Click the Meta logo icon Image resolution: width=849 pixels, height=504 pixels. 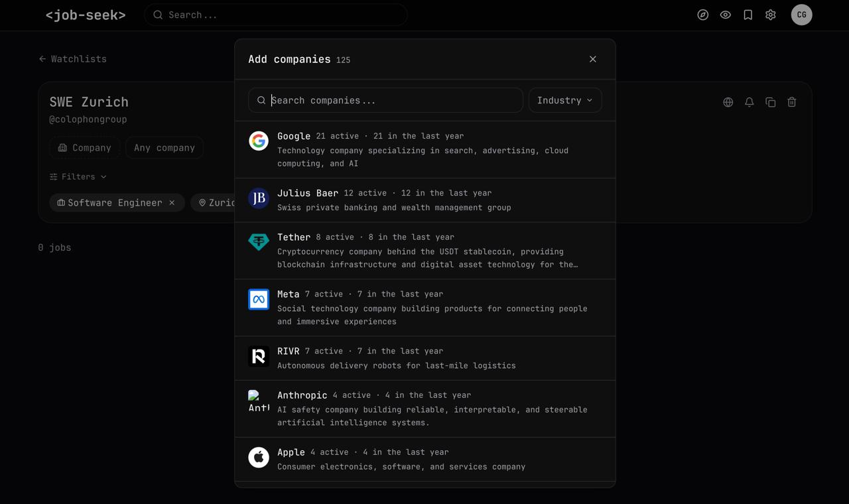(x=259, y=299)
